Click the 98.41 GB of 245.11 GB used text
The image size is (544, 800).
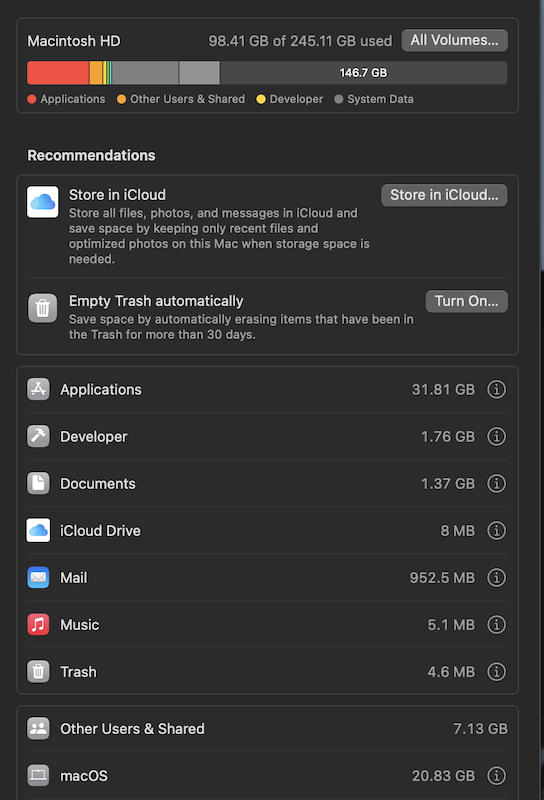[300, 41]
